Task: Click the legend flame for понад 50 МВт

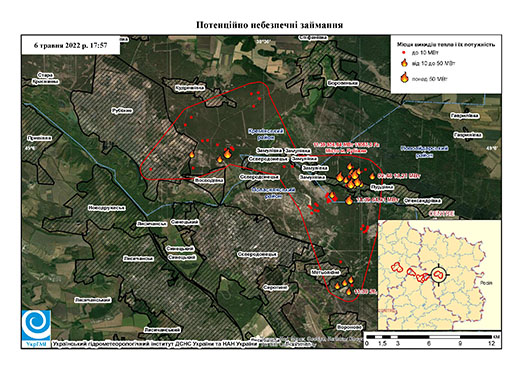Action: (x=404, y=78)
